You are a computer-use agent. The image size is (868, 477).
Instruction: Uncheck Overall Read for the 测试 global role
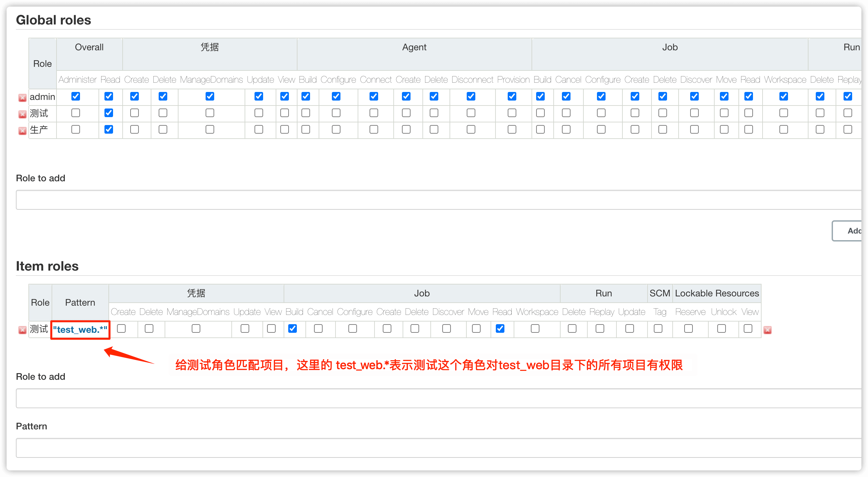[108, 113]
